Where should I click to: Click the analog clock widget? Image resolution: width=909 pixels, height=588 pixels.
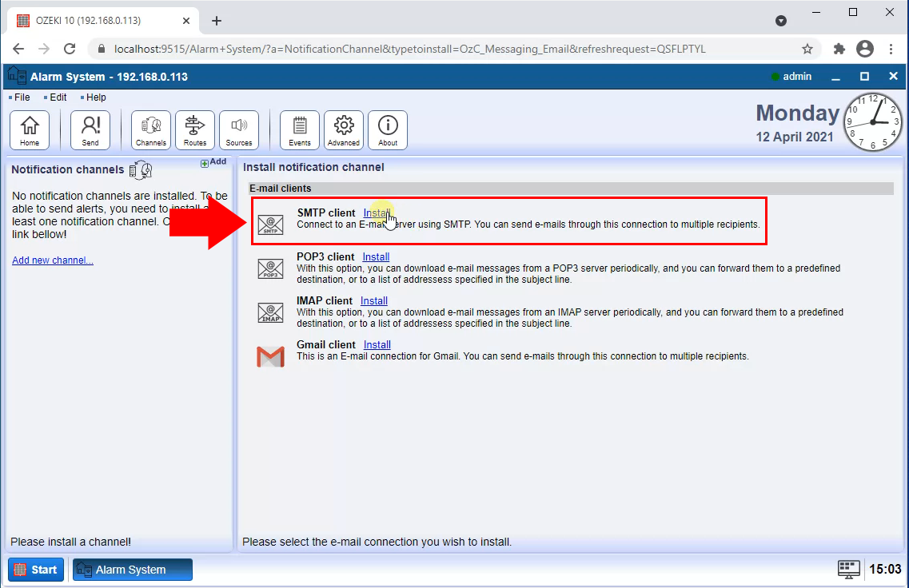[872, 121]
